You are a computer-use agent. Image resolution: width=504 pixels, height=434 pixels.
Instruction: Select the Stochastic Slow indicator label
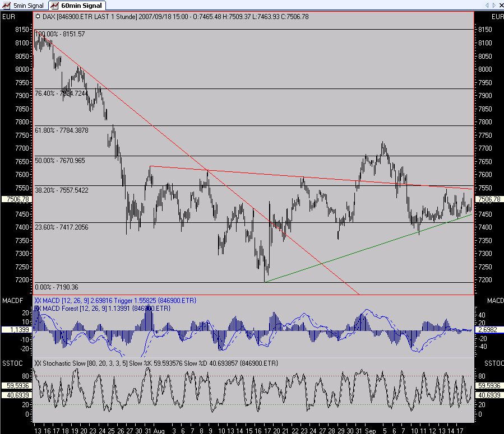click(x=156, y=363)
